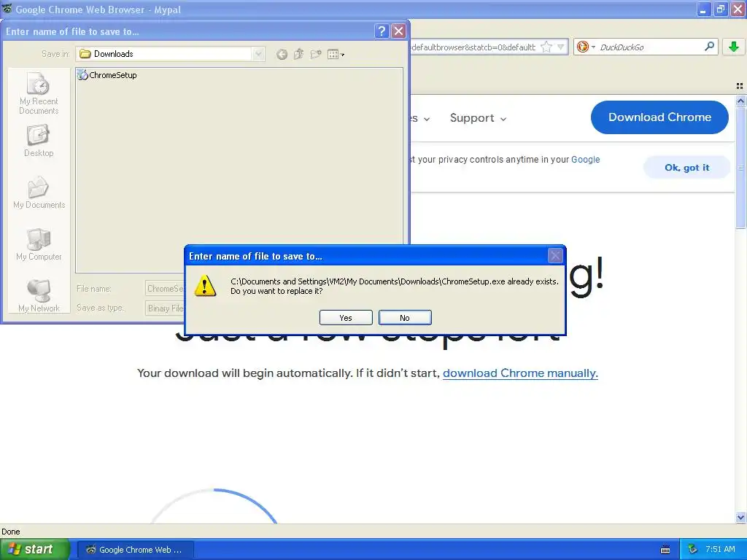
Task: Open the URL bar history dropdown arrow
Action: 561,47
